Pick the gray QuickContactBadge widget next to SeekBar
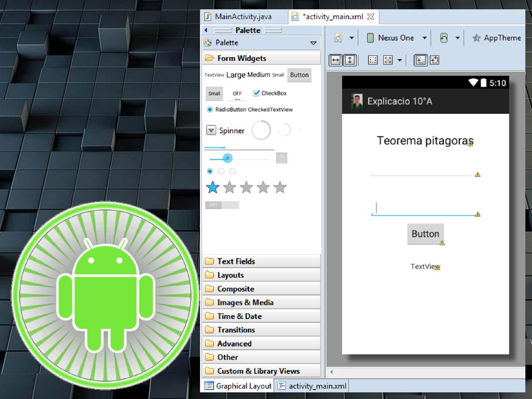The image size is (532, 399). tap(282, 158)
